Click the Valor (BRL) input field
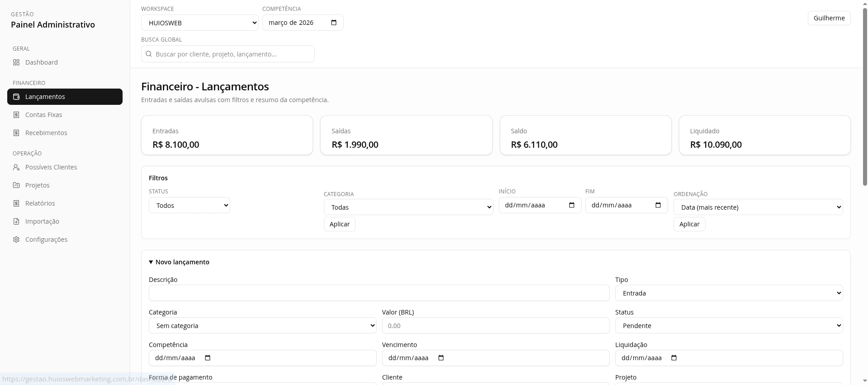 click(x=495, y=326)
